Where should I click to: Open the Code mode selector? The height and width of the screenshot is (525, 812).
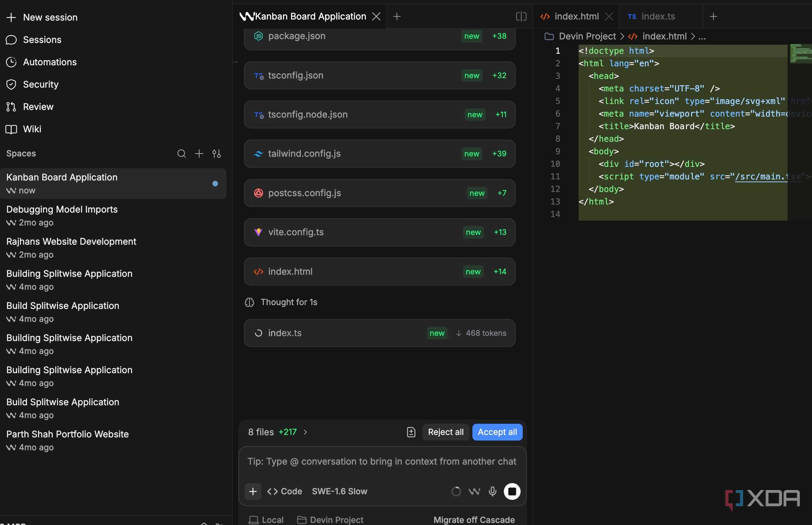coord(285,491)
